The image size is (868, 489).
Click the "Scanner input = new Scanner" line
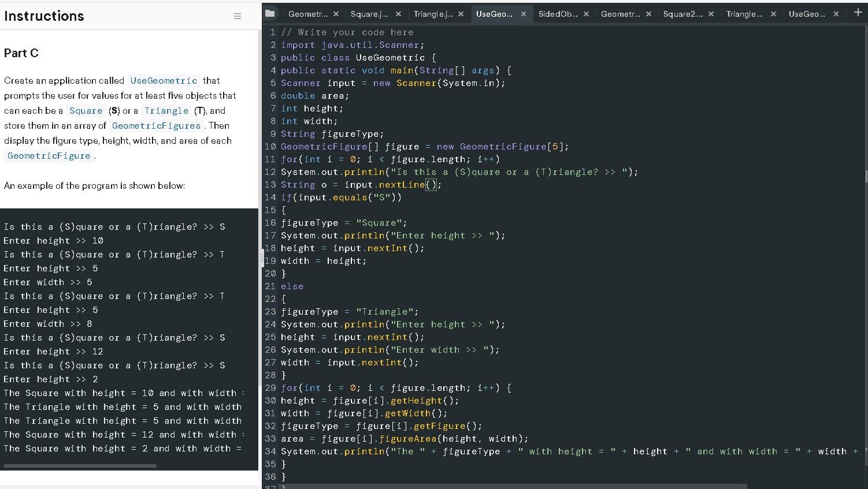[x=393, y=83]
